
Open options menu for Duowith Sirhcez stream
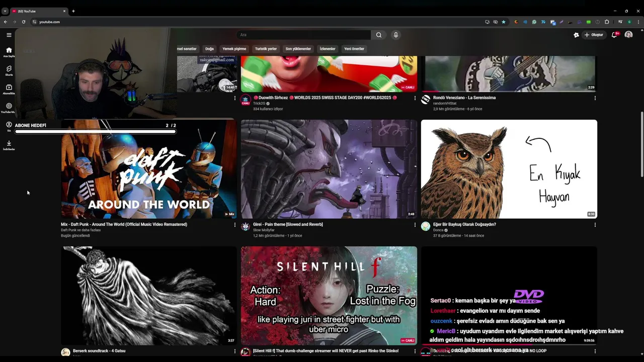415,98
